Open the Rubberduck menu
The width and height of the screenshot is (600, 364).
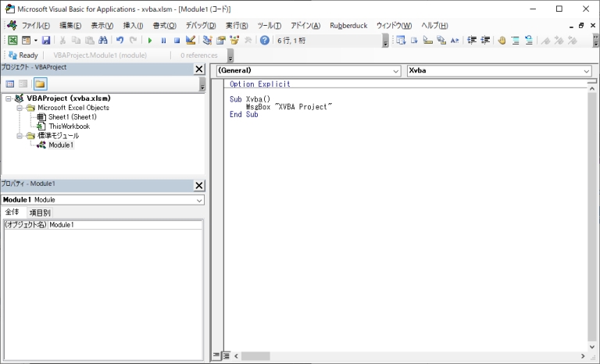[348, 26]
